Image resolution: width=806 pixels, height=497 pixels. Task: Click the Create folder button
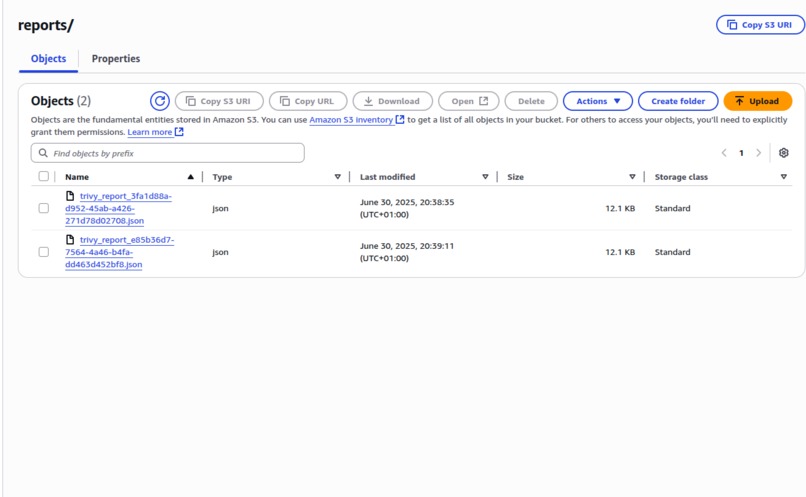coord(678,101)
